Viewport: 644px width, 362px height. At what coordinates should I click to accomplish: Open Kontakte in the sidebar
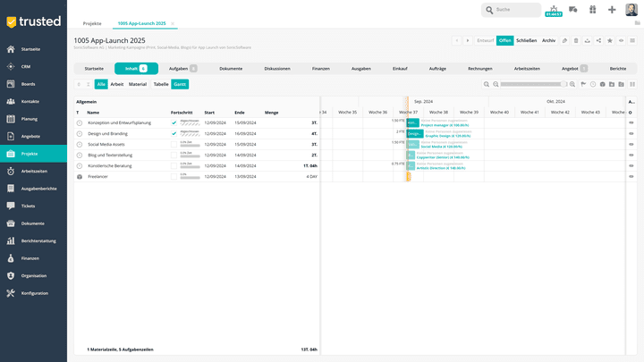coord(33,101)
